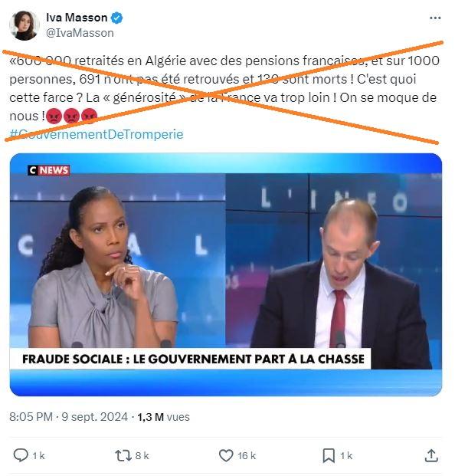Click the share upload icon
Viewport: 455px width, 476px height.
point(431,455)
